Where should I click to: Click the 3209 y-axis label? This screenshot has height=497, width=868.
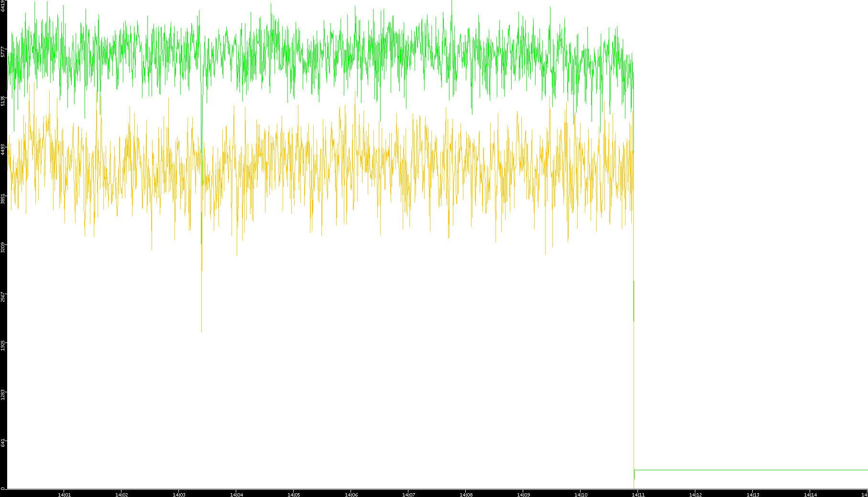(3, 248)
